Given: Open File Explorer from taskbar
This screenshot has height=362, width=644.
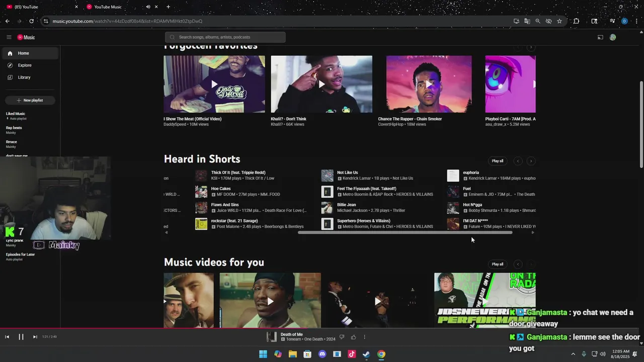Looking at the screenshot, I should pyautogui.click(x=293, y=354).
